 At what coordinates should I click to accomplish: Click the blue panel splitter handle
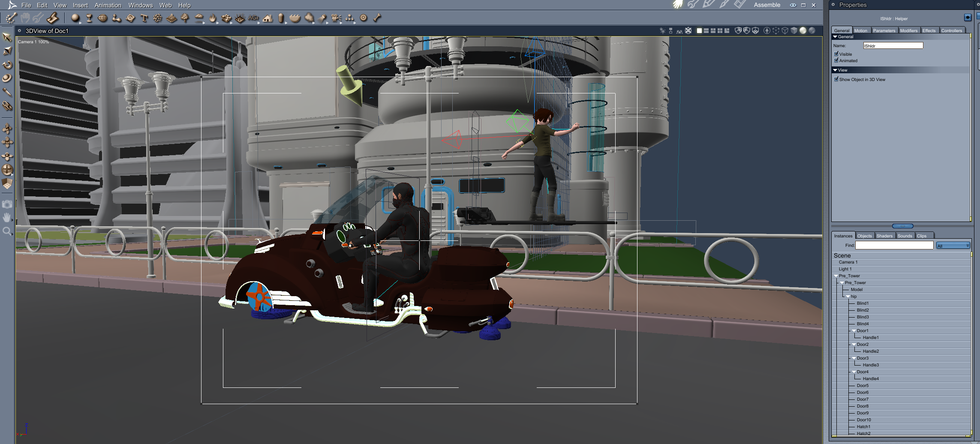902,226
